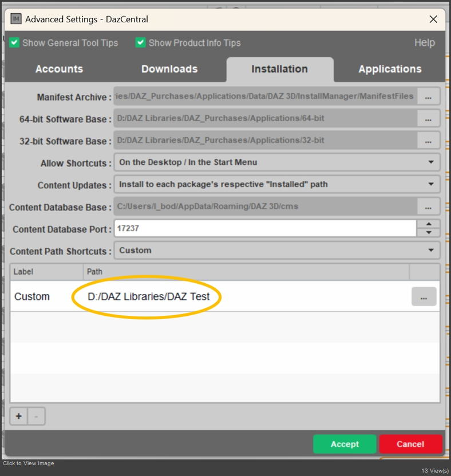Viewport: 451px width, 476px height.
Task: Switch to the Downloads tab
Action: pyautogui.click(x=169, y=69)
